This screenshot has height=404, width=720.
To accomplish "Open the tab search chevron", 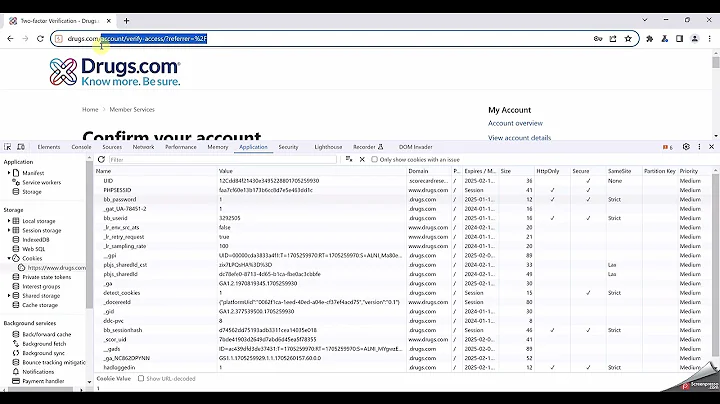I will point(645,20).
